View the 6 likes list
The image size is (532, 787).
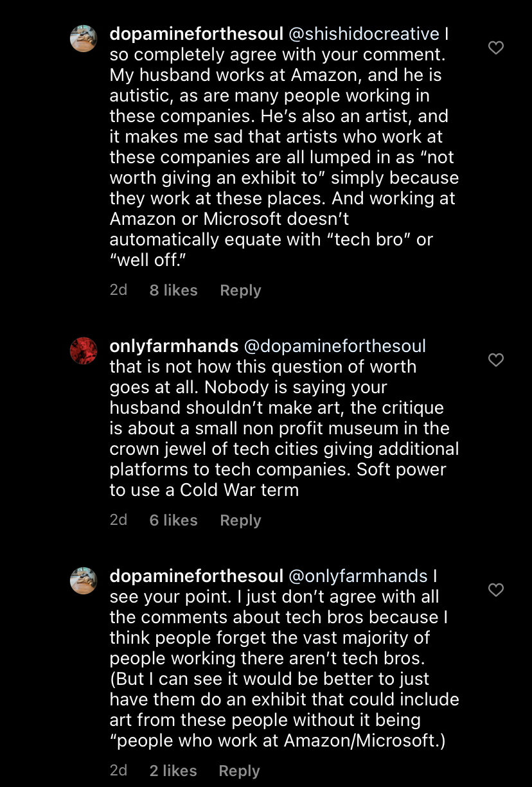(173, 520)
